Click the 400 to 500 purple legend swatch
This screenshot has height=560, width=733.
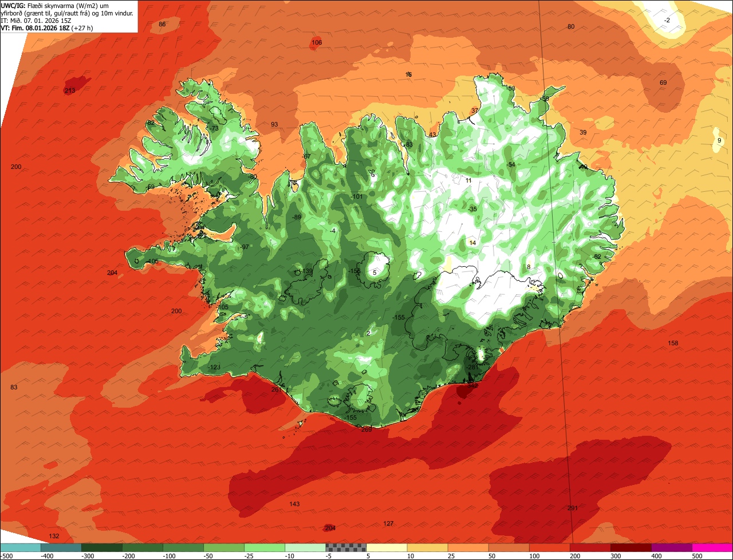pyautogui.click(x=671, y=547)
